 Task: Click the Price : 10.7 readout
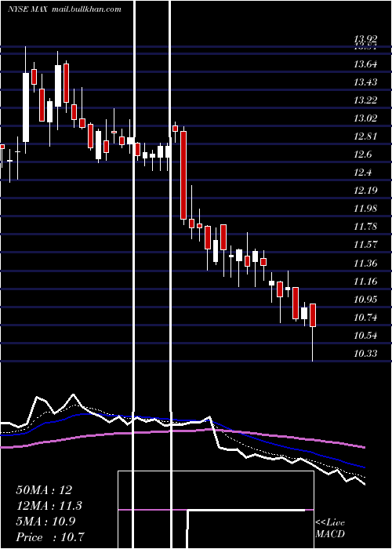[49, 537]
